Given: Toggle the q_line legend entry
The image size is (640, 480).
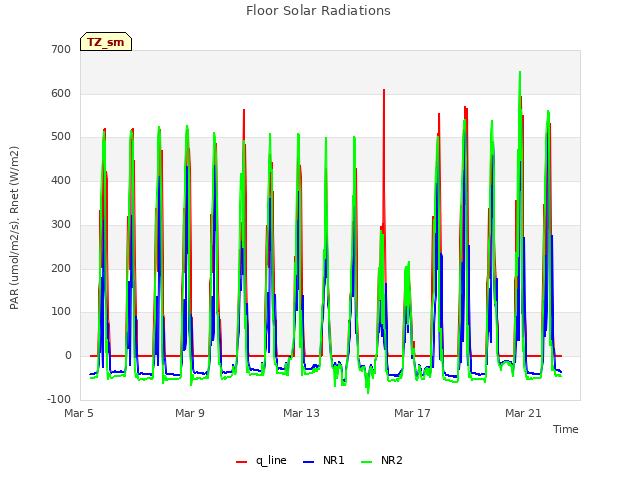Looking at the screenshot, I should (261, 460).
